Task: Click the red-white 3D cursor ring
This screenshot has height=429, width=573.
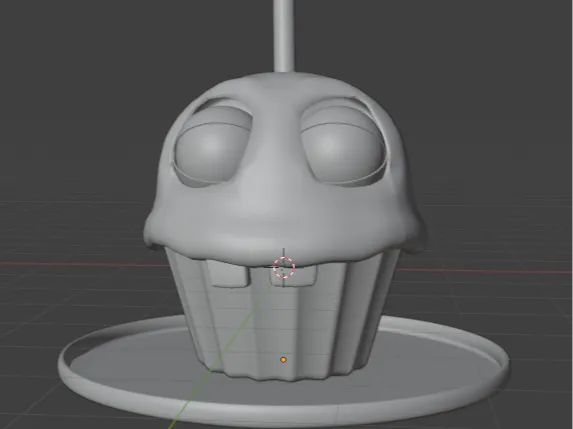Action: click(x=284, y=267)
